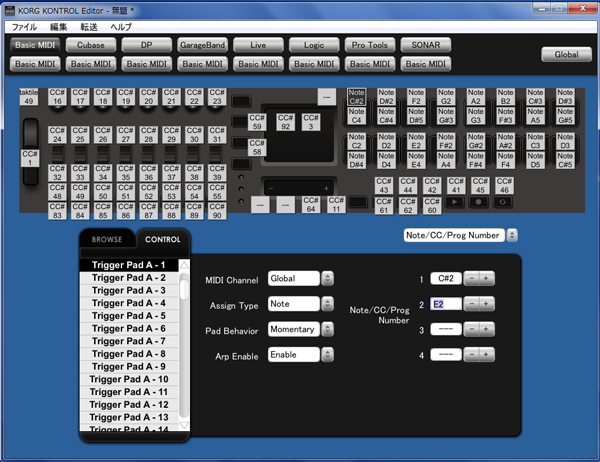The width and height of the screenshot is (600, 462).
Task: Select the CC# 60 button control
Action: (432, 206)
